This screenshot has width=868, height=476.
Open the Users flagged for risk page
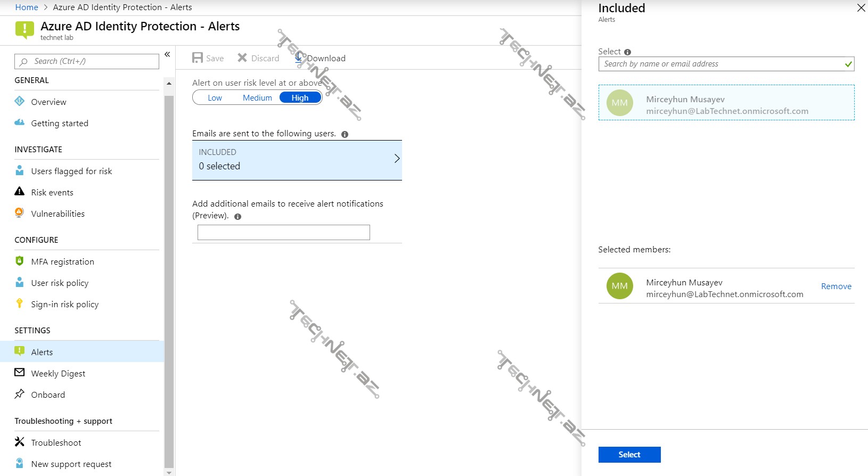click(71, 171)
